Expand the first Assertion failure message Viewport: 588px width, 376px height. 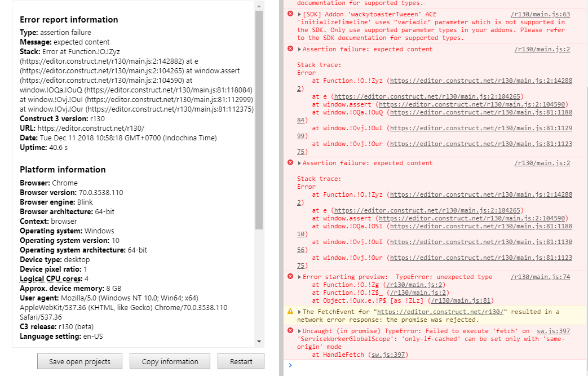point(299,49)
